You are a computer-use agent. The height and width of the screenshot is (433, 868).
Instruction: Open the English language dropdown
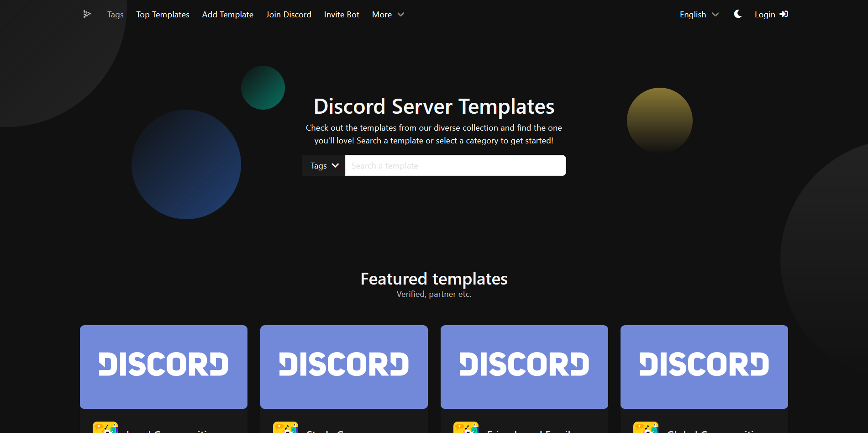pos(698,14)
